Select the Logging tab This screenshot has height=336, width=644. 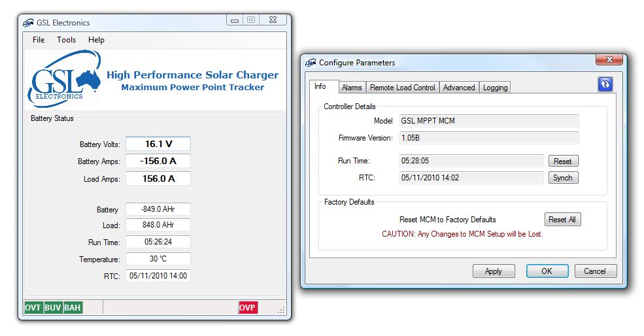click(495, 88)
